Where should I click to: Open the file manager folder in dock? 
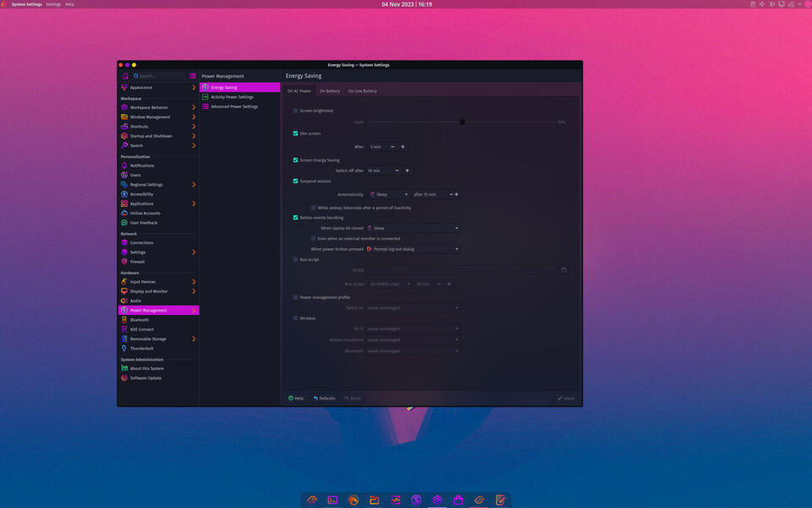click(375, 500)
